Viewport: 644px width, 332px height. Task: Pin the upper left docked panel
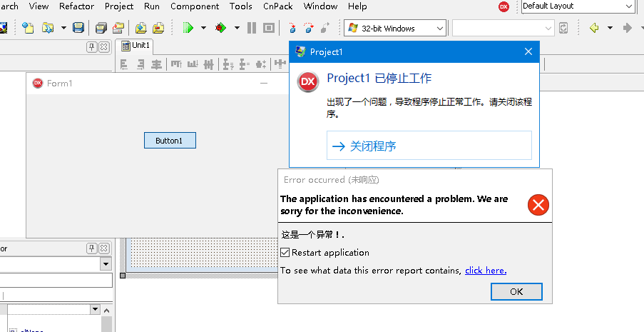pyautogui.click(x=92, y=47)
